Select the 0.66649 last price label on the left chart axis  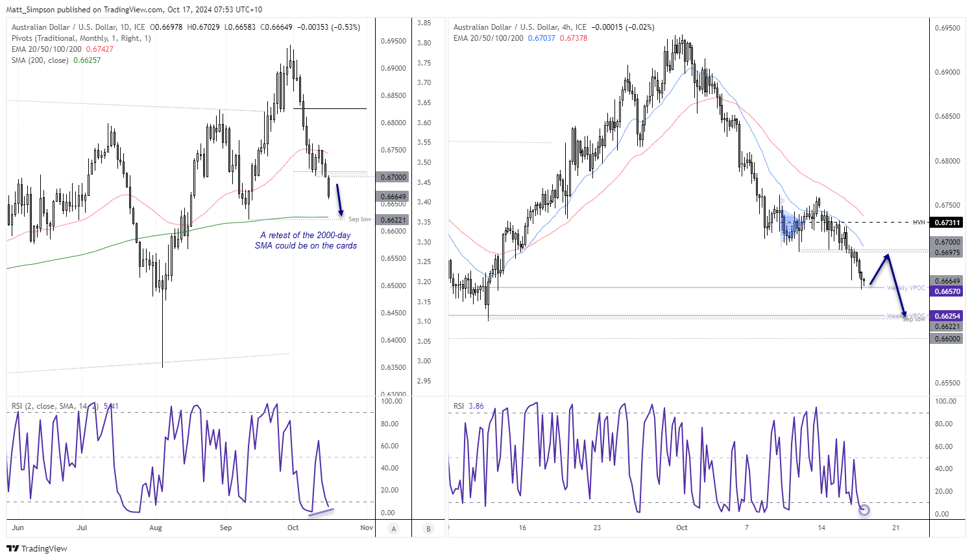393,197
